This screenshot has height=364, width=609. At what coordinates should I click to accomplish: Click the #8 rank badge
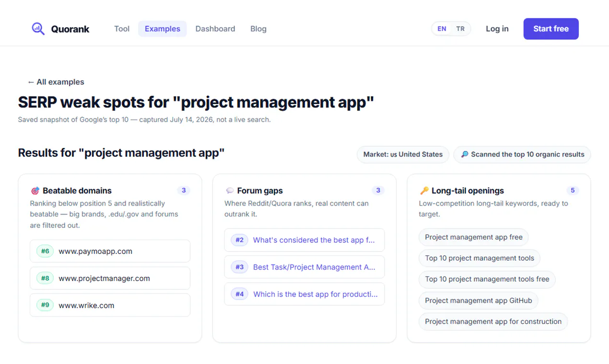coord(45,278)
